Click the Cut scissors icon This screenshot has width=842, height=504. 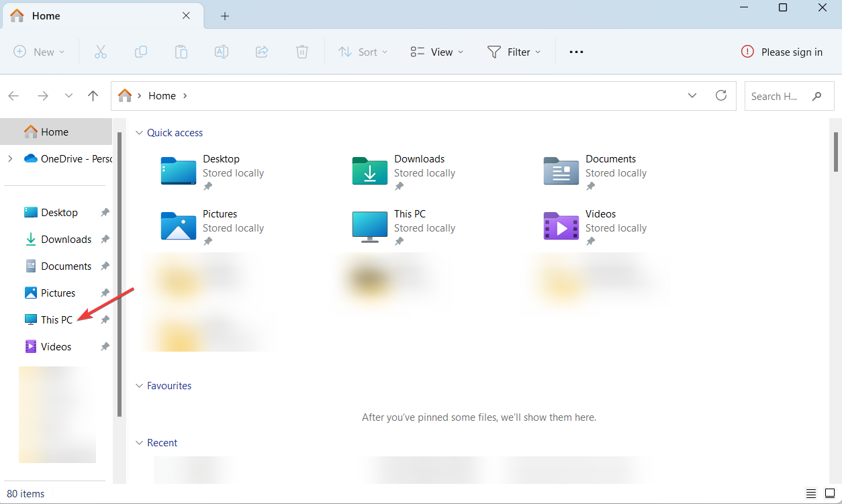coord(101,52)
